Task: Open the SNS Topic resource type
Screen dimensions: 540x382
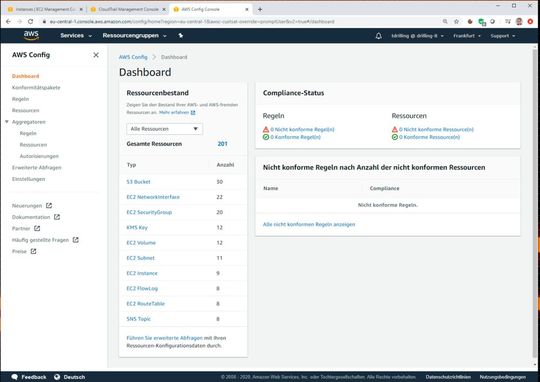Action: (138, 319)
